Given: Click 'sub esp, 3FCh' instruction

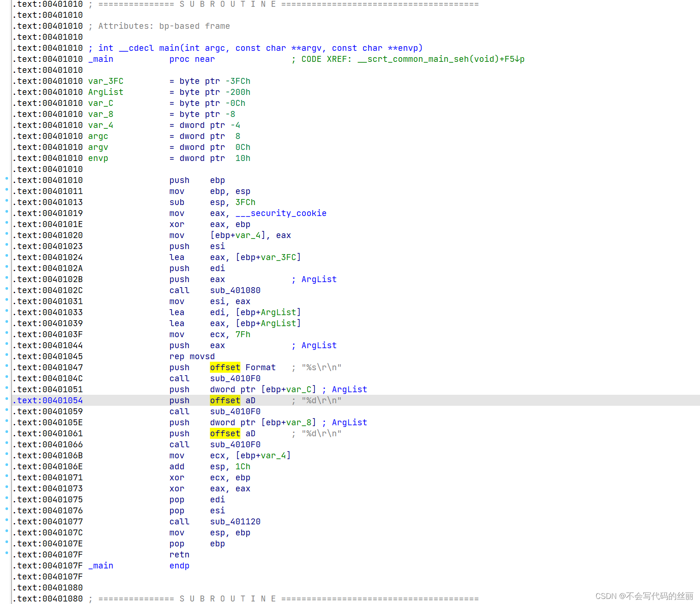Looking at the screenshot, I should [x=212, y=202].
